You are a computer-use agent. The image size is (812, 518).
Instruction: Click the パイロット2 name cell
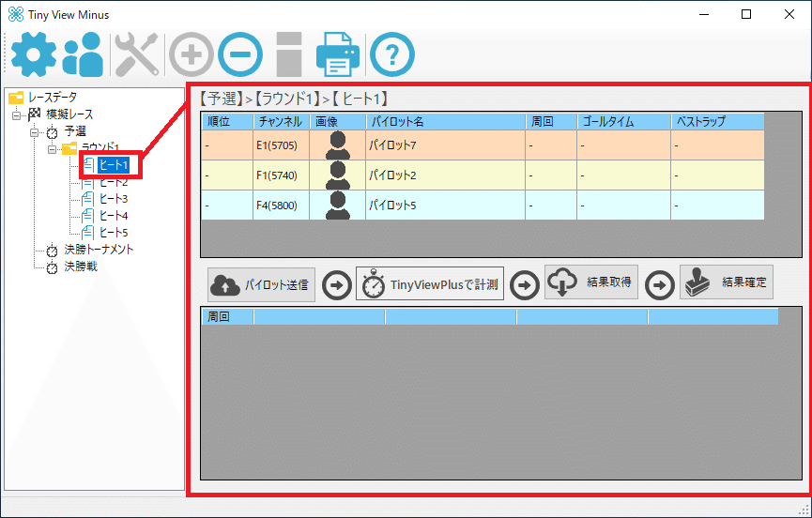coord(445,175)
